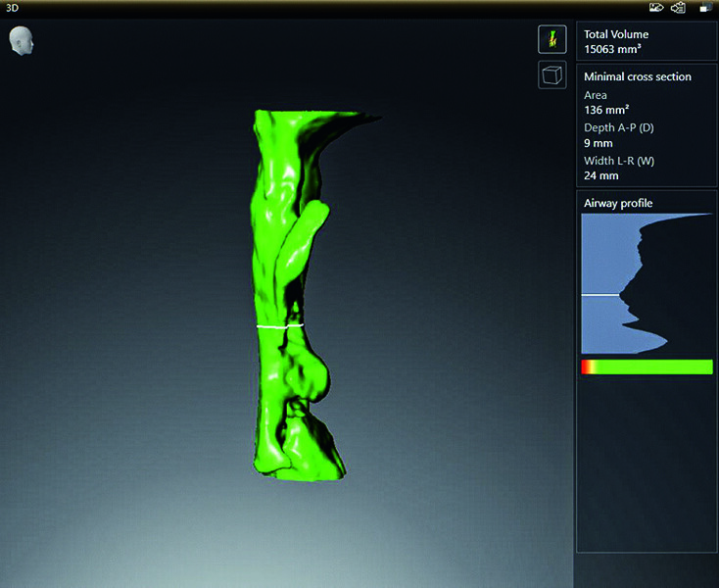The image size is (719, 588).
Task: Select the green airway rendering view icon
Action: click(x=551, y=40)
